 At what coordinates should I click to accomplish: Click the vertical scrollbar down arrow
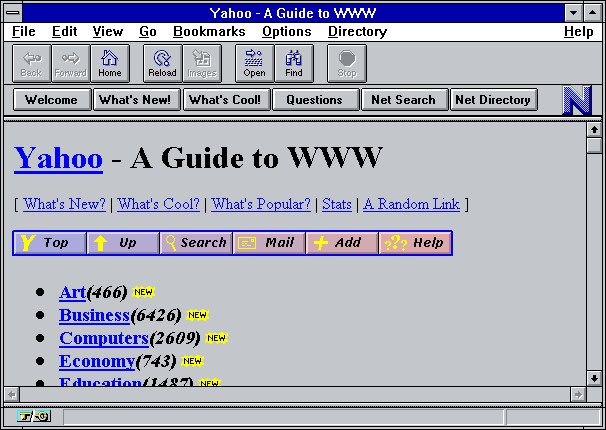pyautogui.click(x=594, y=378)
